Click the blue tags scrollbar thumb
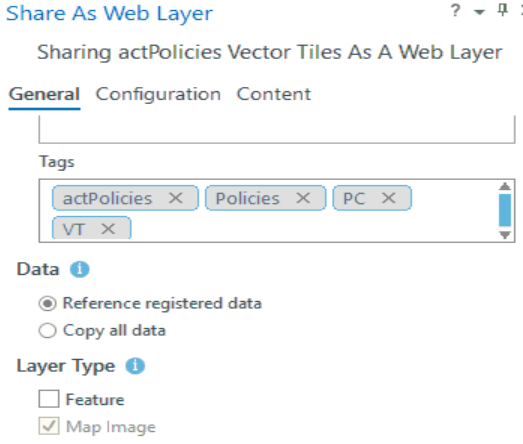 pos(505,210)
